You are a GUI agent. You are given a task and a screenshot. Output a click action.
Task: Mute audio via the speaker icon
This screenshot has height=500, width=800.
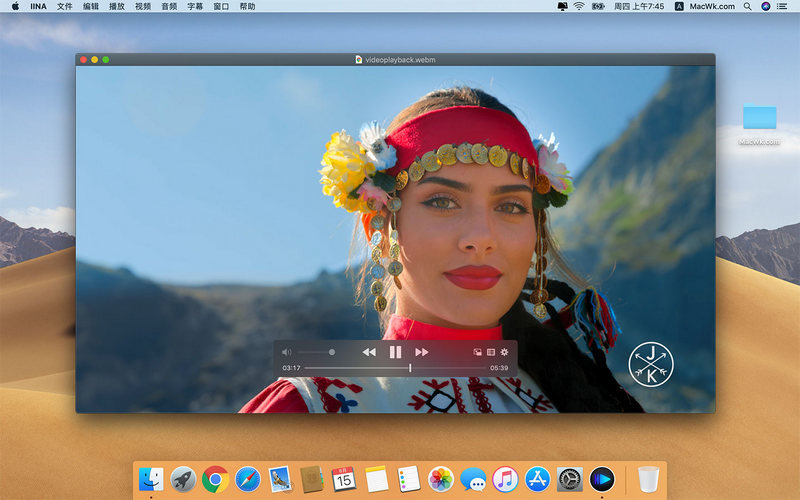pos(287,352)
